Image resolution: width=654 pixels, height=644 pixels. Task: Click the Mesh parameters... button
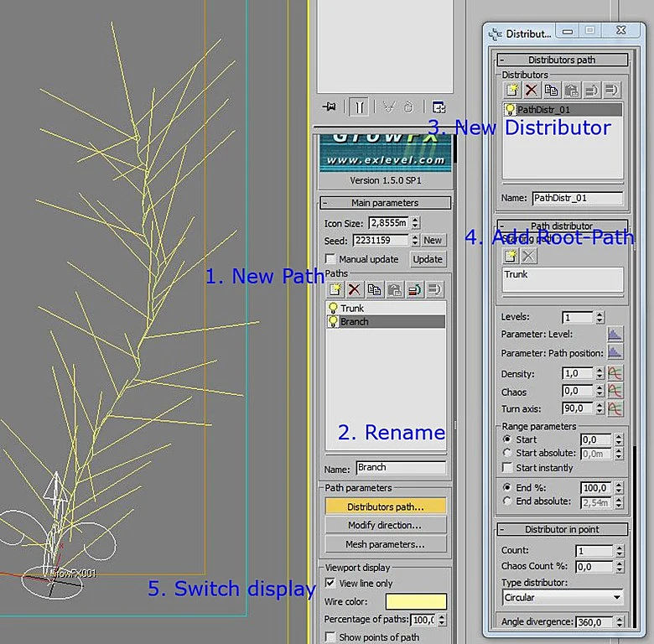(x=385, y=544)
